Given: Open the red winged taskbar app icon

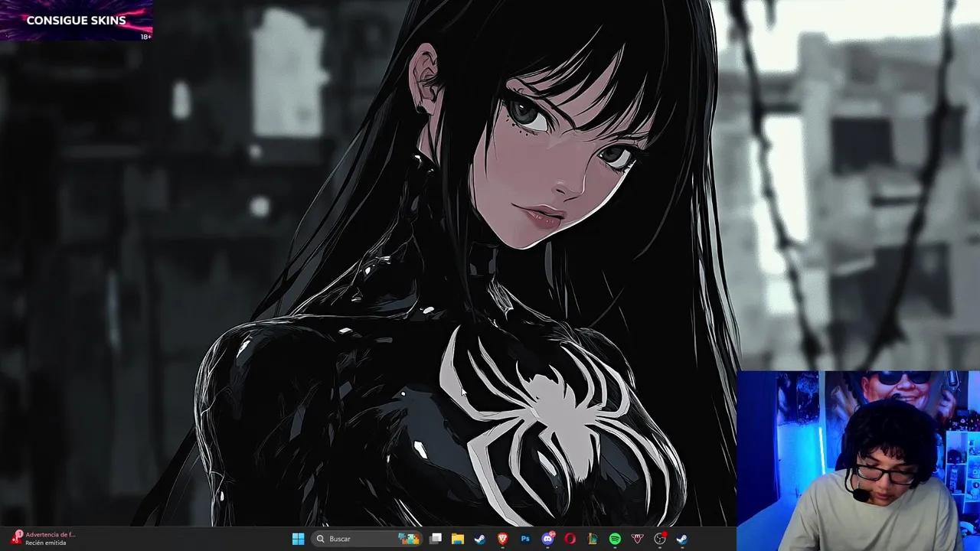Looking at the screenshot, I should coord(637,539).
